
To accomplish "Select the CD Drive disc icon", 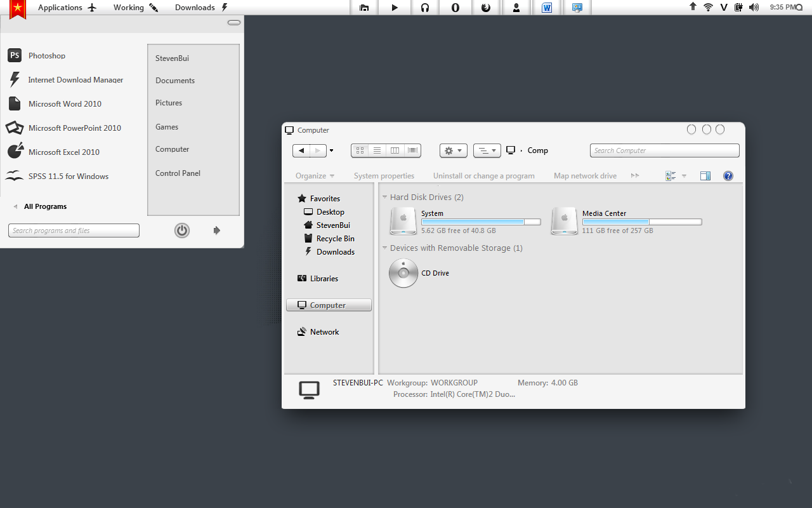I will pos(403,273).
